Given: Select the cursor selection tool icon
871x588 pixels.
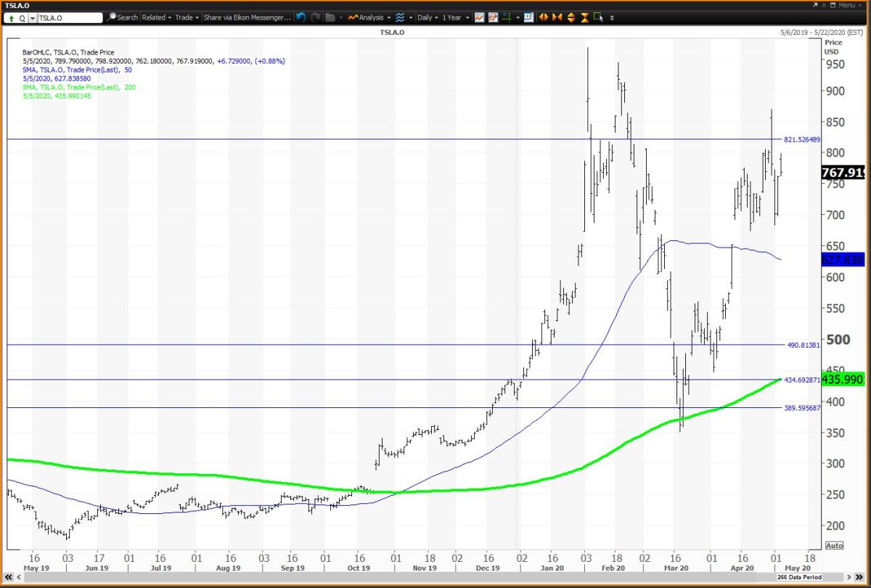Looking at the screenshot, I should point(597,17).
